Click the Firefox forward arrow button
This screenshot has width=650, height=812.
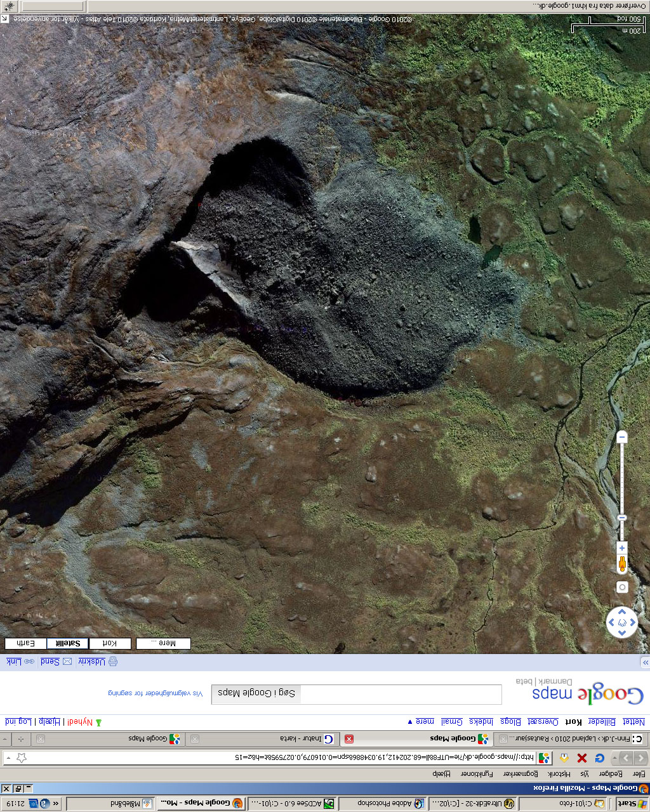click(x=627, y=758)
